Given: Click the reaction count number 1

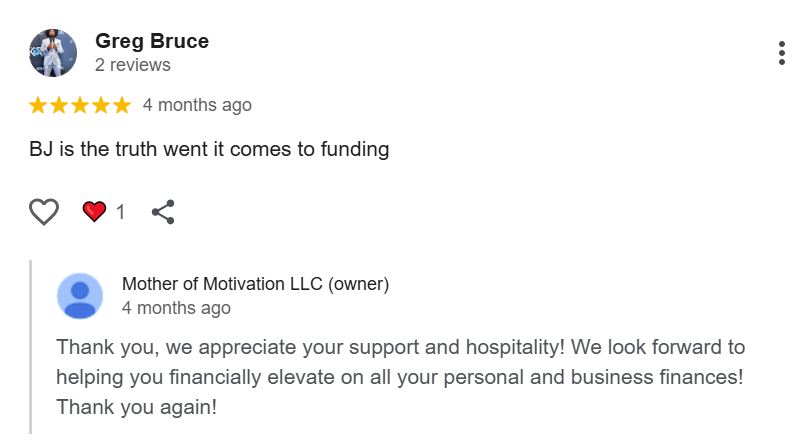Looking at the screenshot, I should (x=121, y=212).
